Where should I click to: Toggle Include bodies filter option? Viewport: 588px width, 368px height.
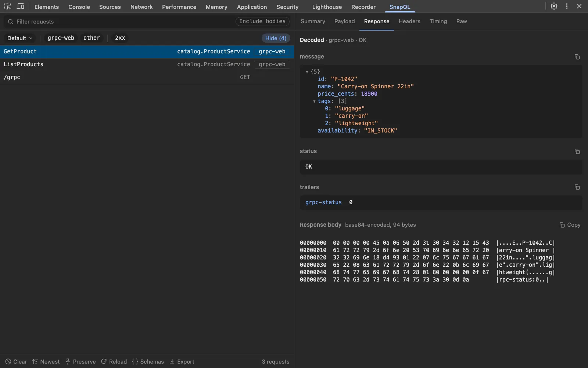click(x=262, y=21)
